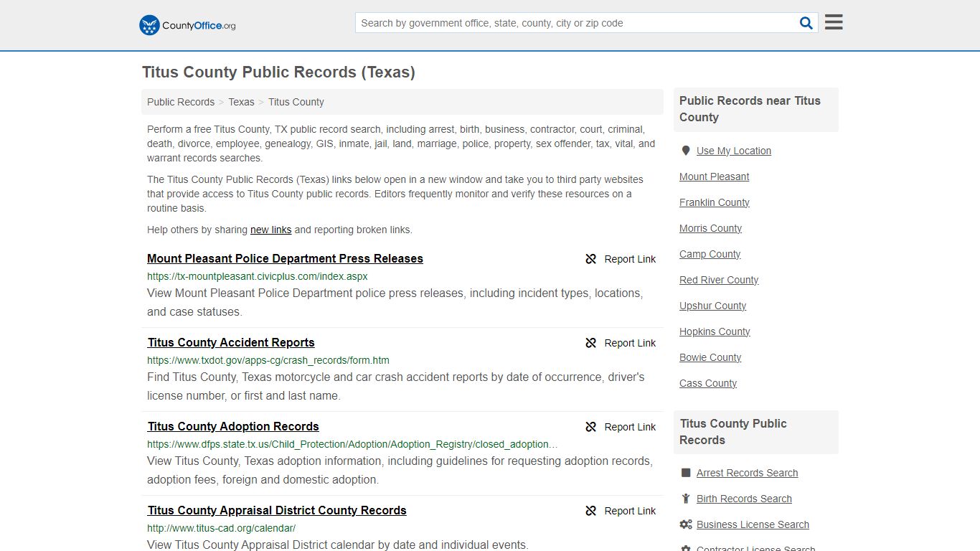Click the Birth Records Search baby icon
Screen dimensions: 980x551
[686, 499]
